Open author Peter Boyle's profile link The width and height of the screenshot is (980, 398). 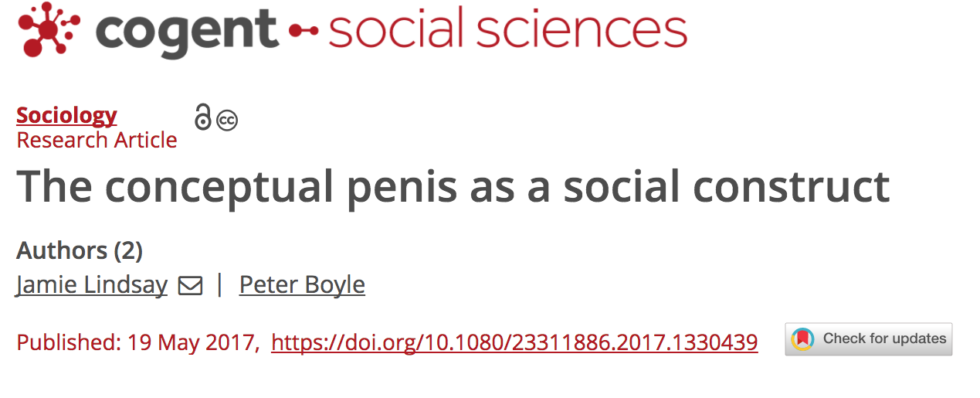pos(302,285)
